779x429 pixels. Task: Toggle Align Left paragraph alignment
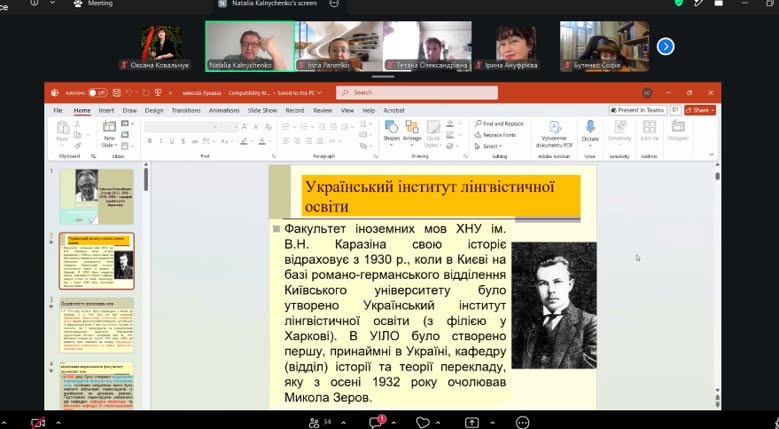[x=286, y=142]
